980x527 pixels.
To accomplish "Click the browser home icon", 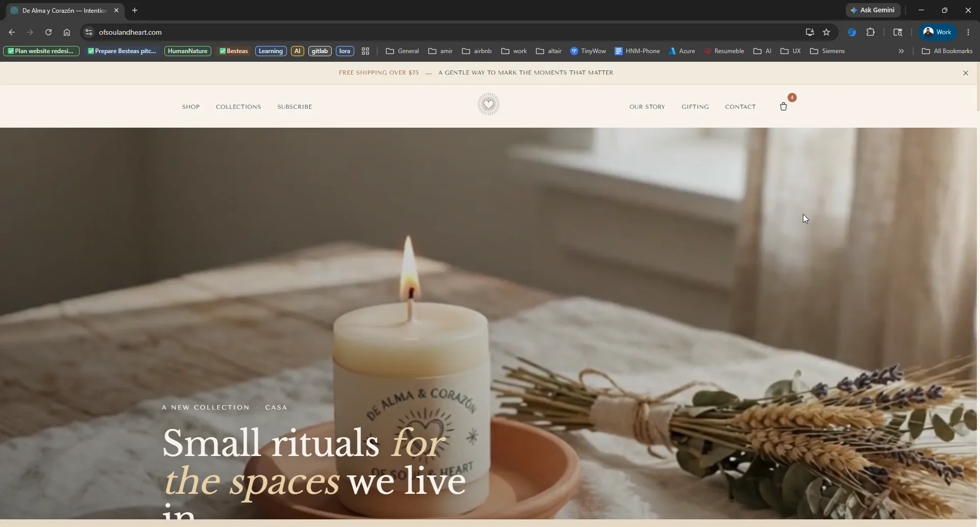I will (67, 32).
